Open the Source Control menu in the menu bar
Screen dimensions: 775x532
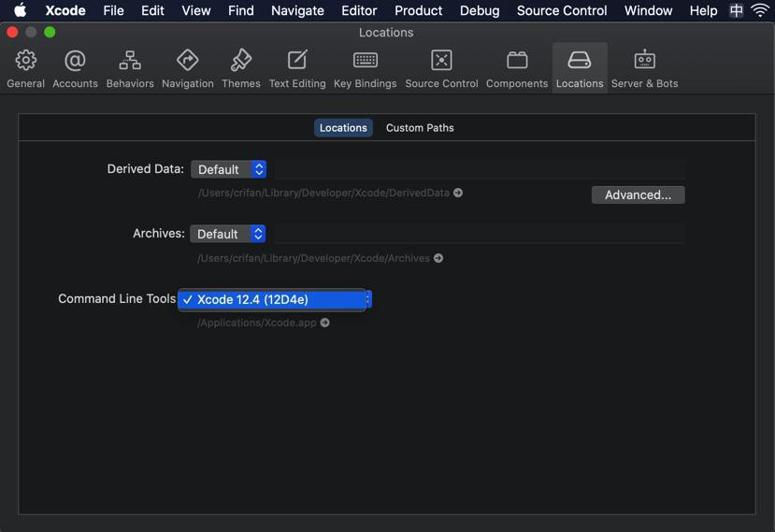tap(562, 10)
